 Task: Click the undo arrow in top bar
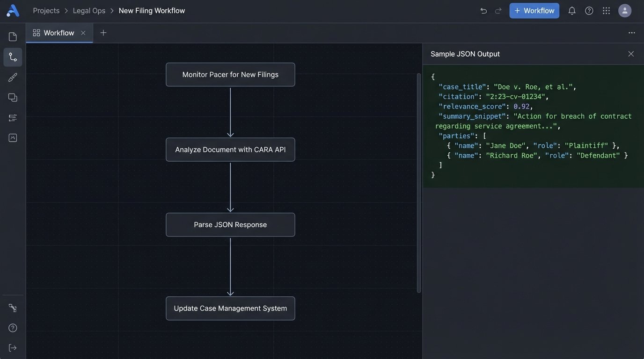coord(483,11)
